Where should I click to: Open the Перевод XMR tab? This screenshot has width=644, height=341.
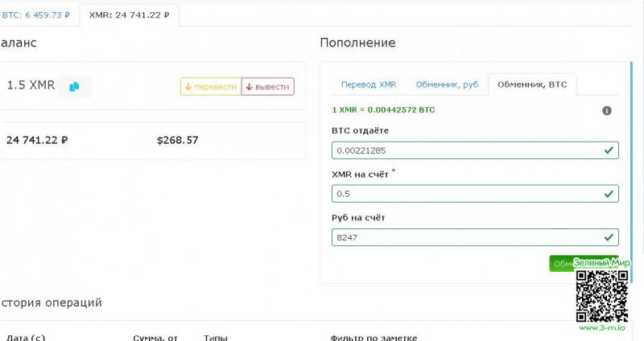(x=369, y=84)
